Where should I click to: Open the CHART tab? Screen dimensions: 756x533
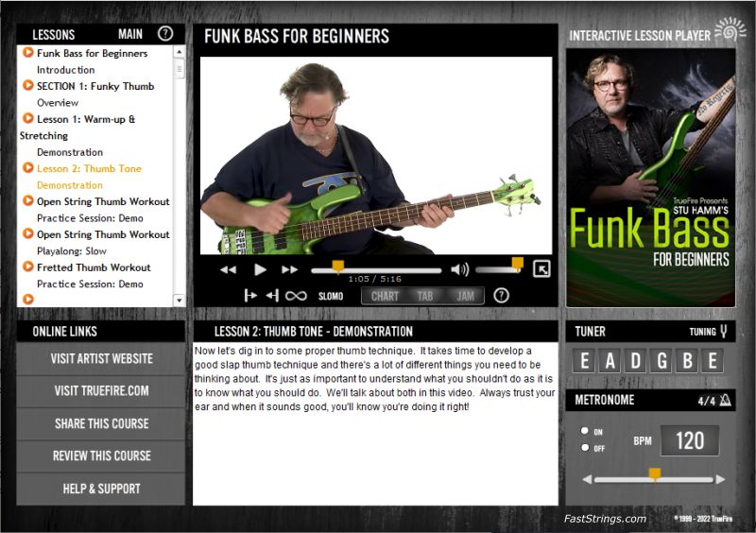point(385,296)
